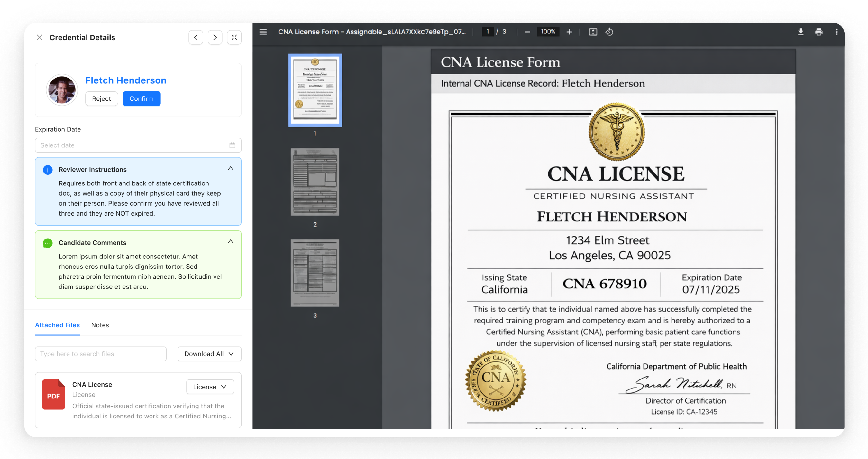The image size is (868, 459).
Task: Go to next credential arrow
Action: click(215, 37)
